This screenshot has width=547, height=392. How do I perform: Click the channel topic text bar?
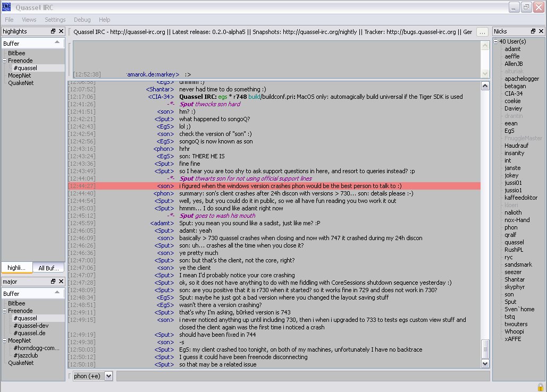click(273, 32)
